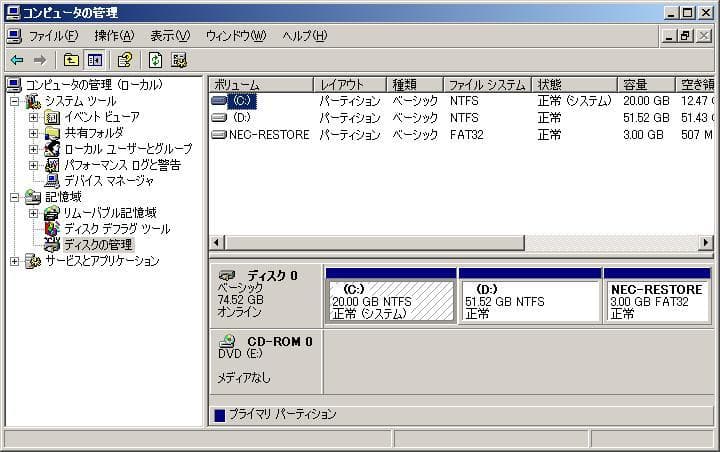Screen dimensions: 720x452
Task: Click the title bar app icon
Action: 12,12
